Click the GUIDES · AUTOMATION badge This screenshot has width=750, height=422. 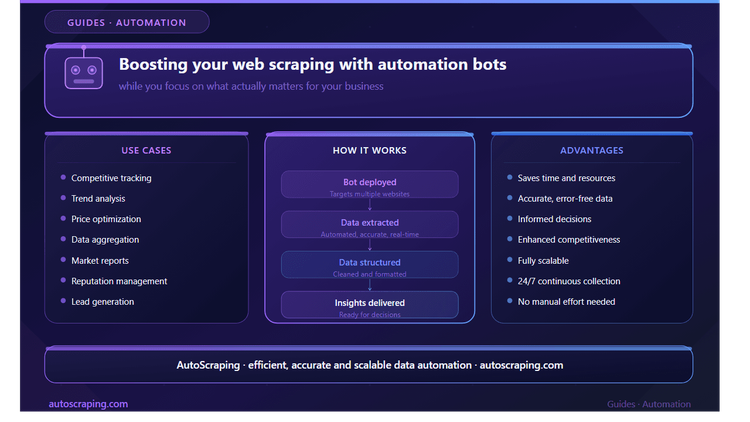127,22
